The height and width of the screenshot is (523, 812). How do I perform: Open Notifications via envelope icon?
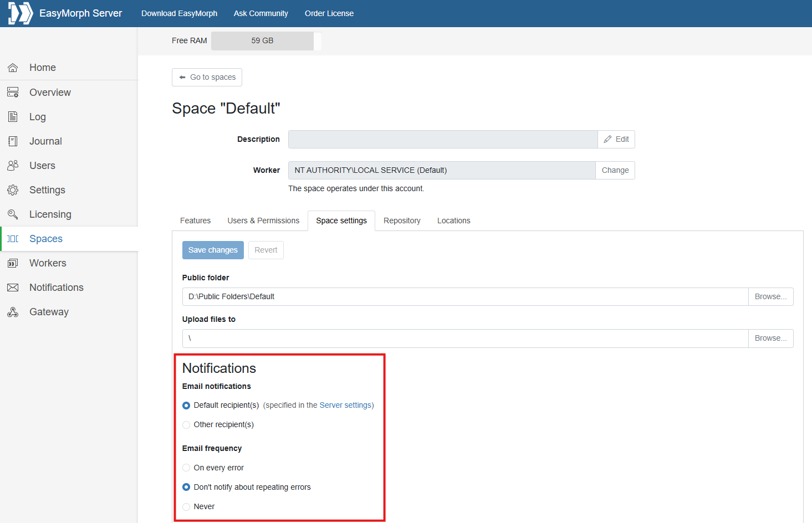click(13, 288)
